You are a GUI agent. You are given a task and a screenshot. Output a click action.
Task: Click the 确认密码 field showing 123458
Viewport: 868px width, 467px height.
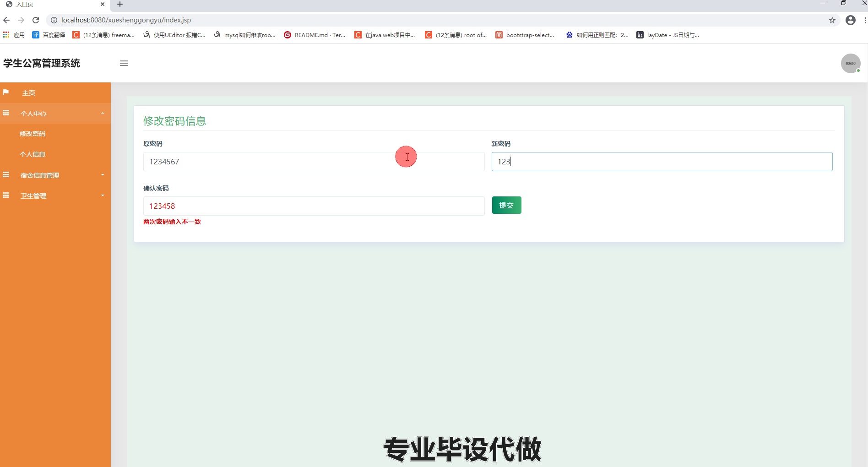click(313, 206)
